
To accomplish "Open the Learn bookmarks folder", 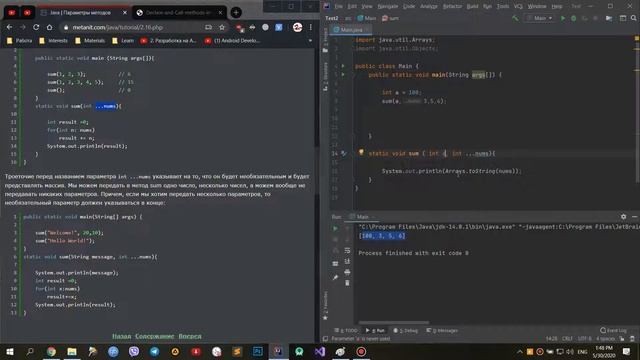I will (x=123, y=40).
